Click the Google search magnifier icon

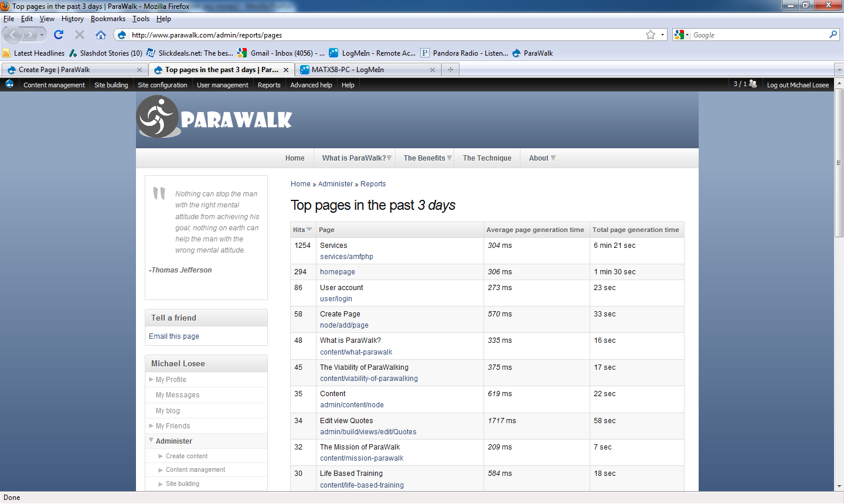(x=833, y=35)
